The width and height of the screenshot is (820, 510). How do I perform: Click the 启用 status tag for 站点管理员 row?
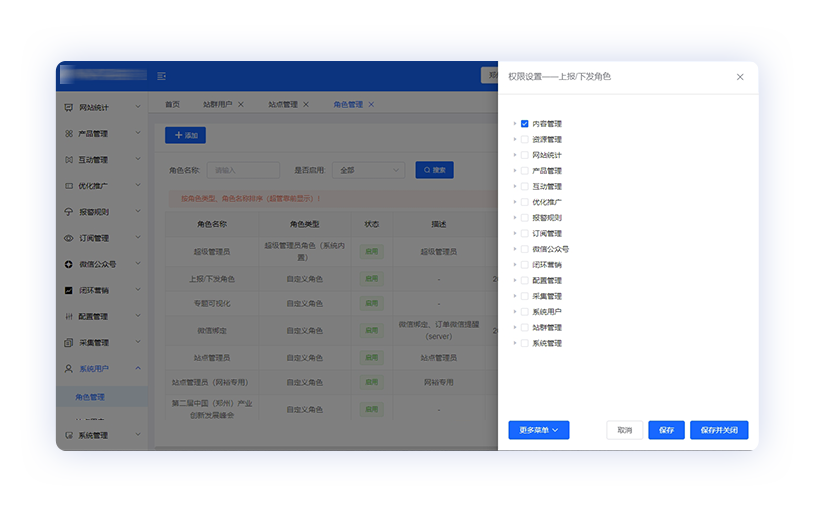pos(371,358)
